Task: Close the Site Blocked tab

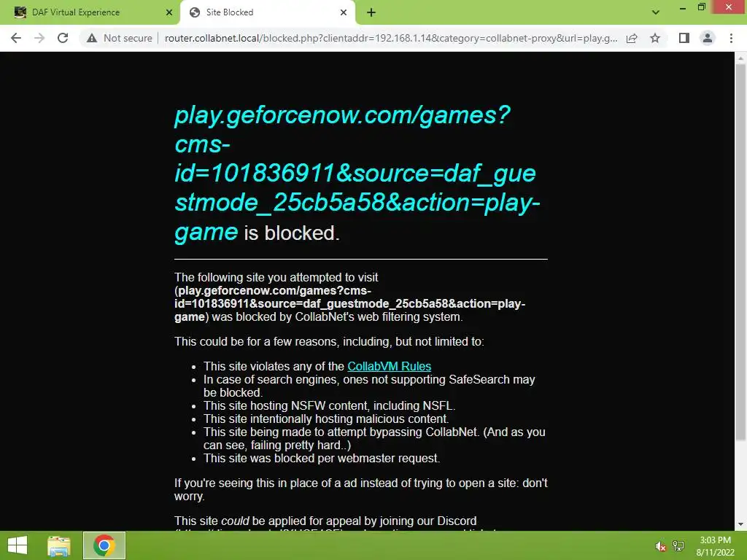Action: pos(344,12)
